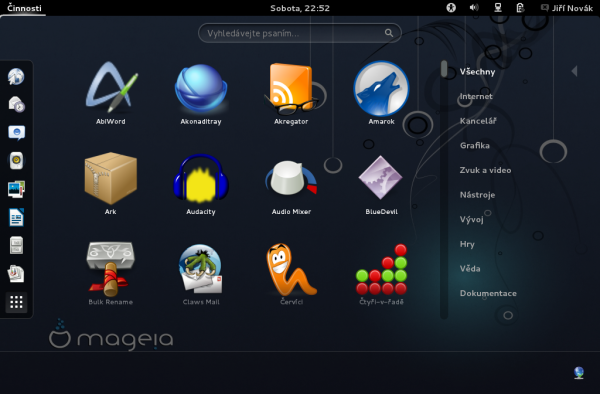This screenshot has width=600, height=394.
Task: Filter by Vývoj category
Action: (x=471, y=219)
